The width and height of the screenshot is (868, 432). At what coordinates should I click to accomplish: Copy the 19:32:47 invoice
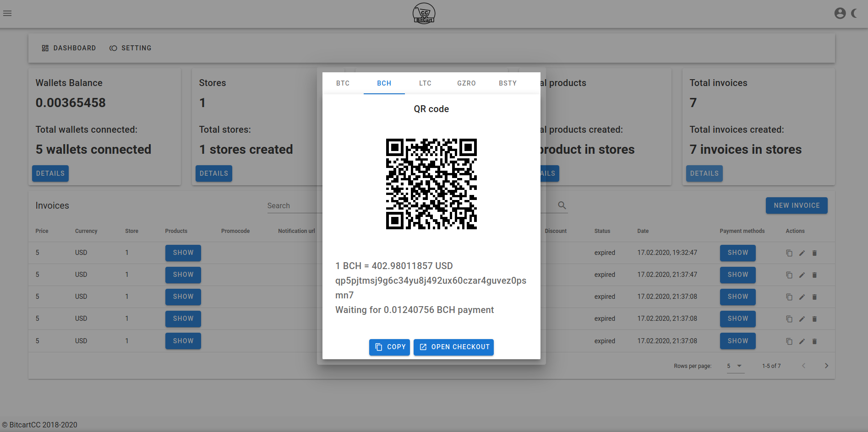(x=789, y=253)
